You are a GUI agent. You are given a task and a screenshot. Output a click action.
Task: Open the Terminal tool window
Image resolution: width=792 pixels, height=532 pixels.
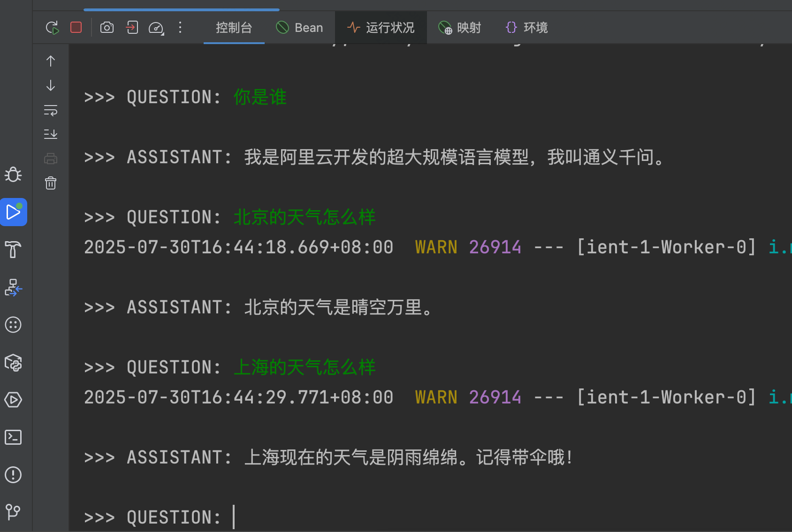13,437
